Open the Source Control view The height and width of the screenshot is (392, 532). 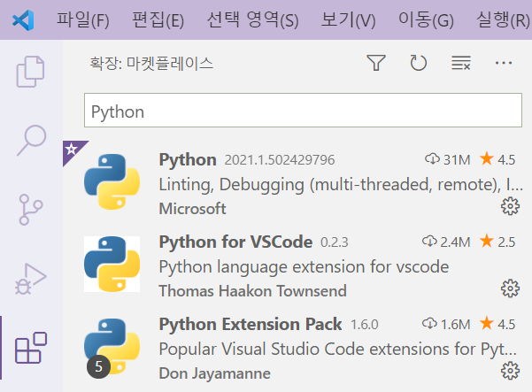tap(30, 209)
